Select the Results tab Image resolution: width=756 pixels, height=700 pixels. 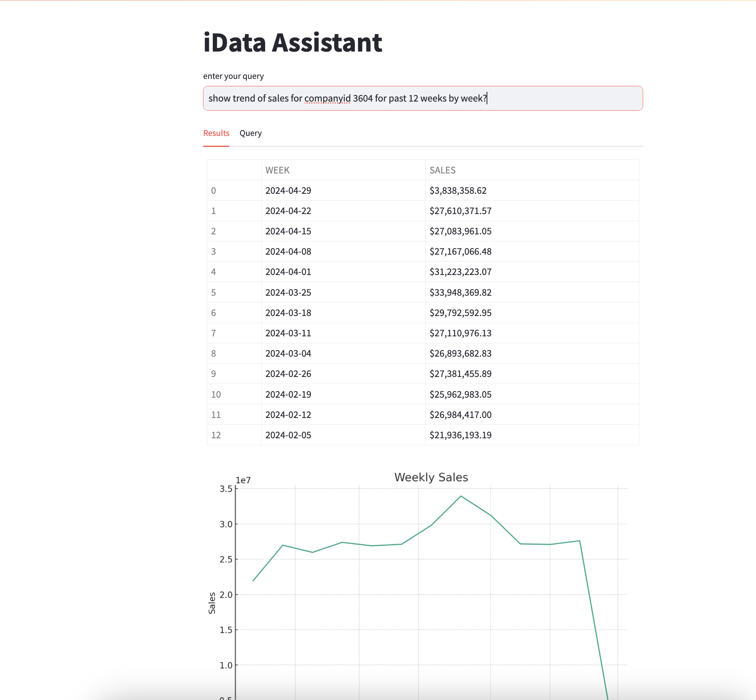click(x=216, y=133)
